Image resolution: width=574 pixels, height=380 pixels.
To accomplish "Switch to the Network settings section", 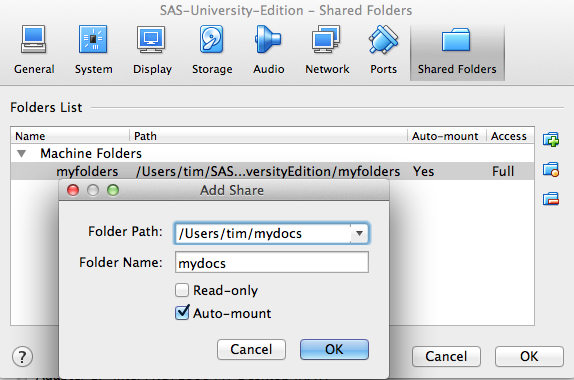I will [x=327, y=50].
